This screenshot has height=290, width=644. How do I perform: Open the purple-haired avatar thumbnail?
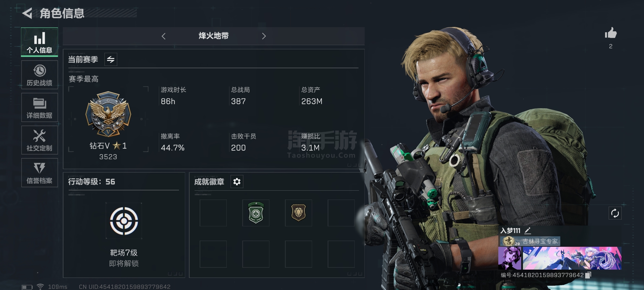510,258
